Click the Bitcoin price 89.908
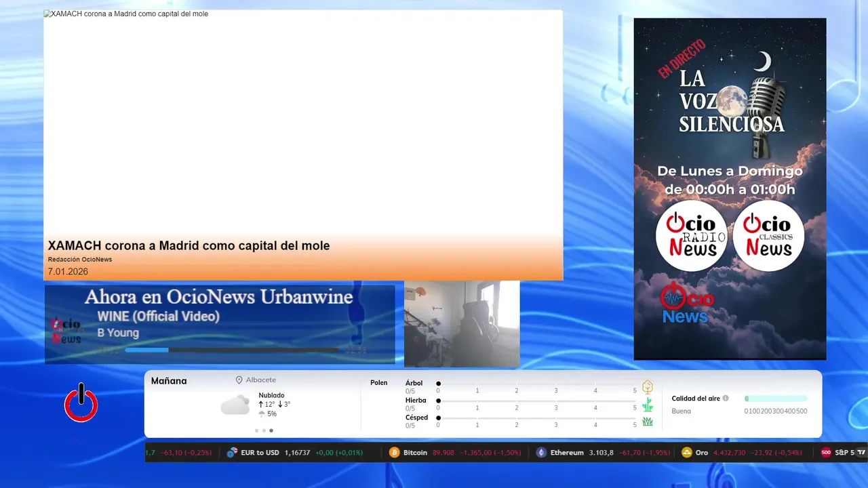The image size is (868, 488). click(x=443, y=453)
